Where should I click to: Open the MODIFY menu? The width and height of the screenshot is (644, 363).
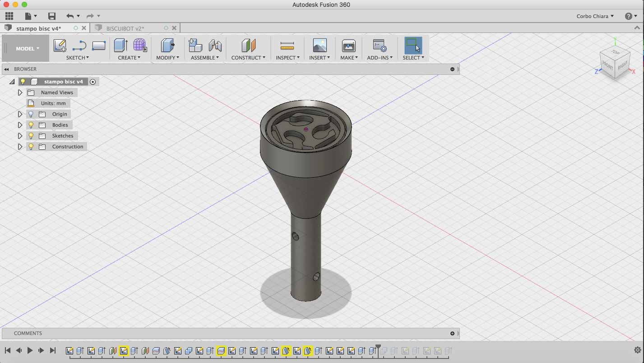(167, 58)
